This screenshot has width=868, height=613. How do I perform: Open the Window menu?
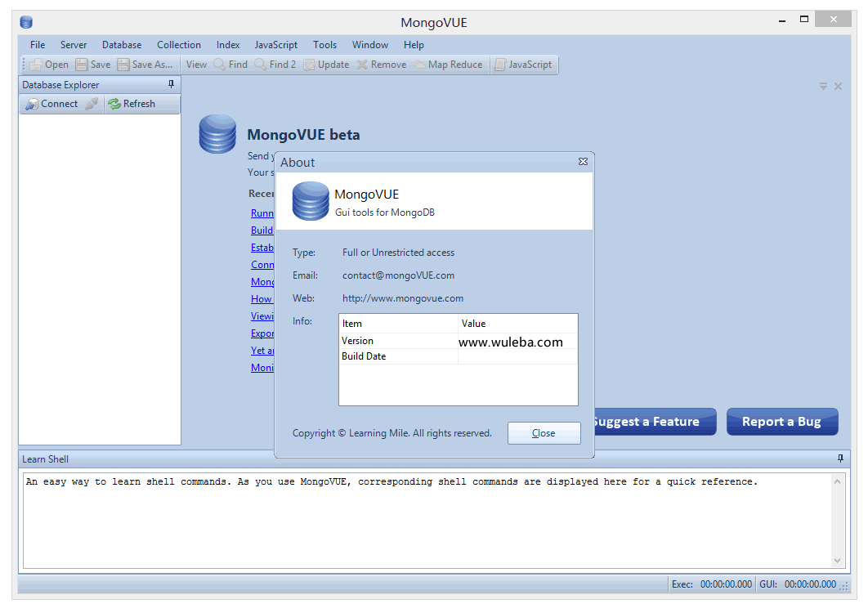point(370,45)
